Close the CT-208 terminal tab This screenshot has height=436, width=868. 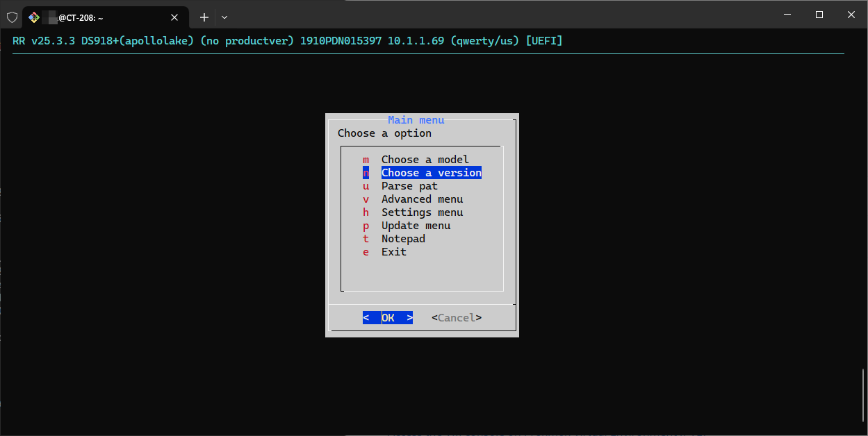pyautogui.click(x=174, y=17)
